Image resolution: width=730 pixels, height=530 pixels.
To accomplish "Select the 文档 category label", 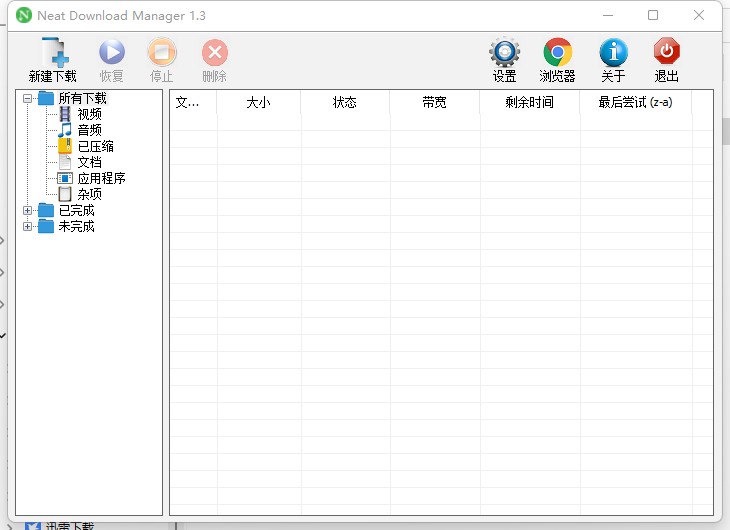I will click(x=89, y=162).
